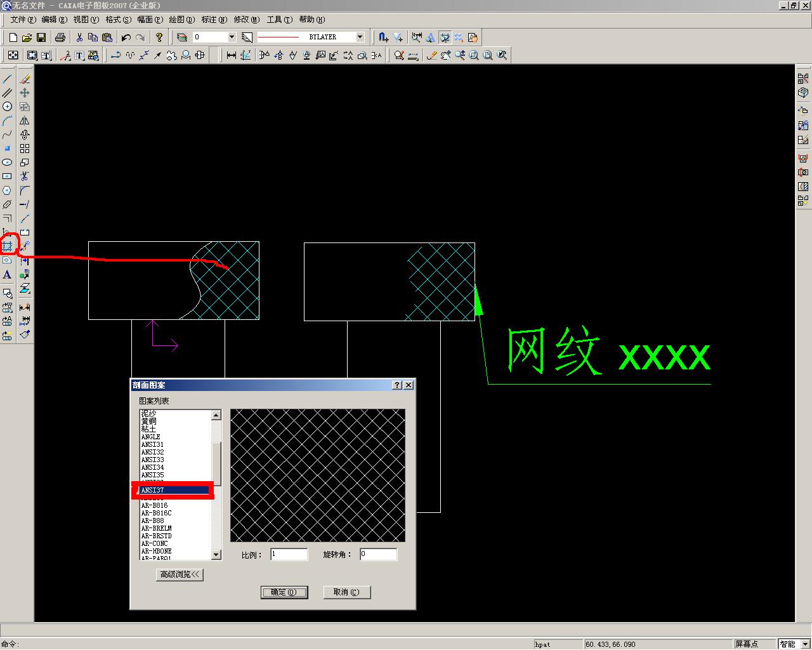812x650 pixels.
Task: Select the Eraser delete tool
Action: pyautogui.click(x=25, y=79)
